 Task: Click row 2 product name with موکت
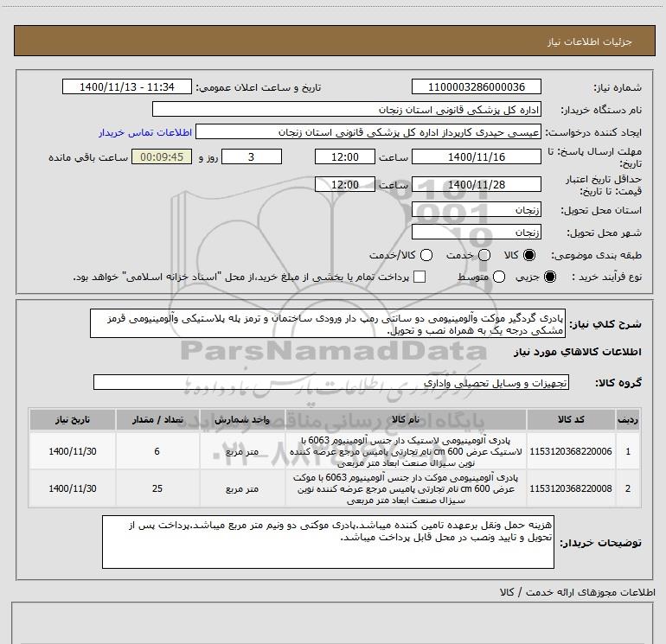(x=406, y=488)
